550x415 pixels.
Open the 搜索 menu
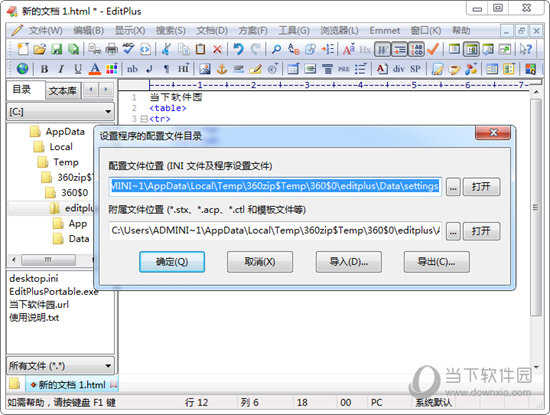coord(170,31)
